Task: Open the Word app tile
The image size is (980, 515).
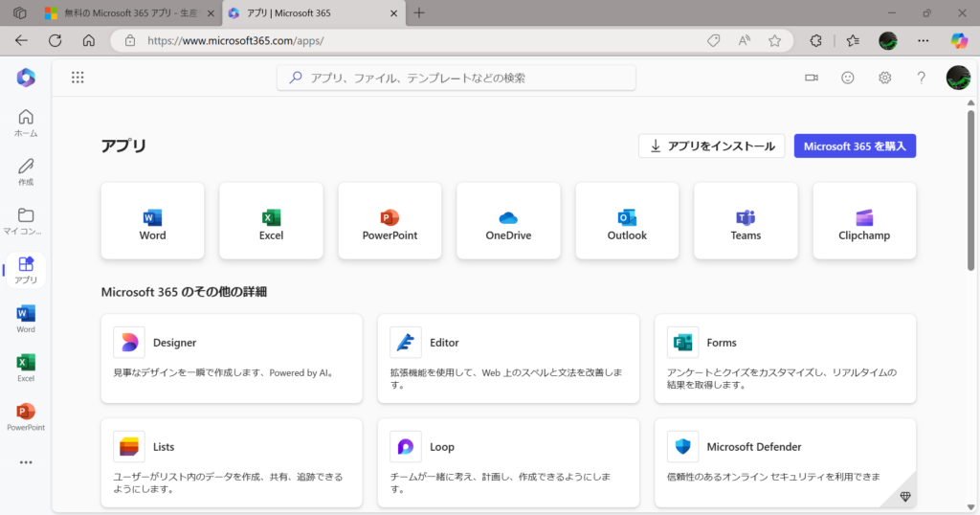Action: tap(152, 220)
